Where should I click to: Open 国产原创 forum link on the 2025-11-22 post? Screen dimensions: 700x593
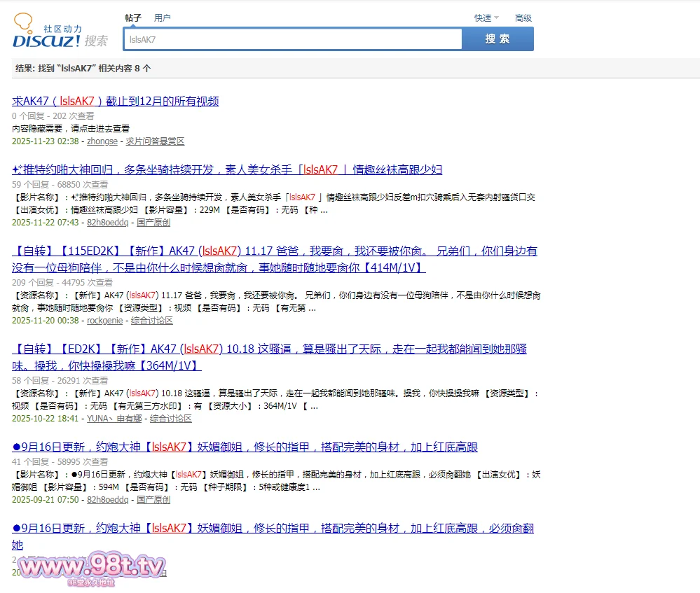[153, 223]
